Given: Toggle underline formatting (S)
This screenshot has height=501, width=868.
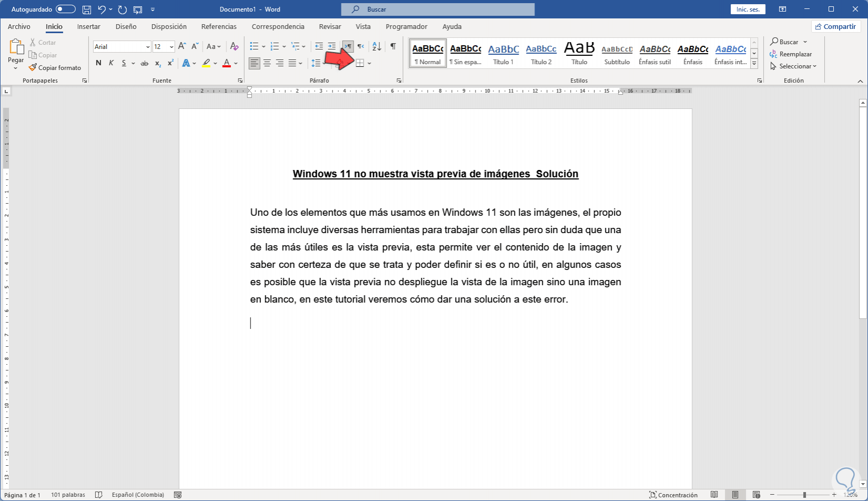Looking at the screenshot, I should 124,63.
